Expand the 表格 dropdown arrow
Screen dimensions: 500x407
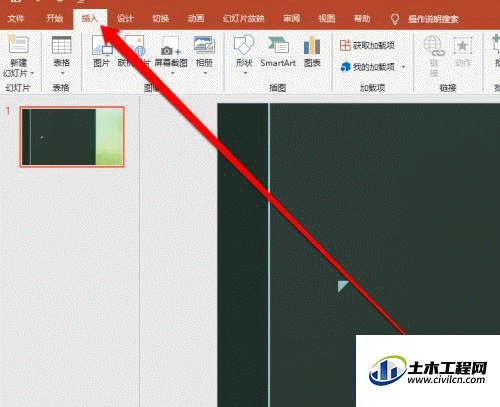coord(62,73)
